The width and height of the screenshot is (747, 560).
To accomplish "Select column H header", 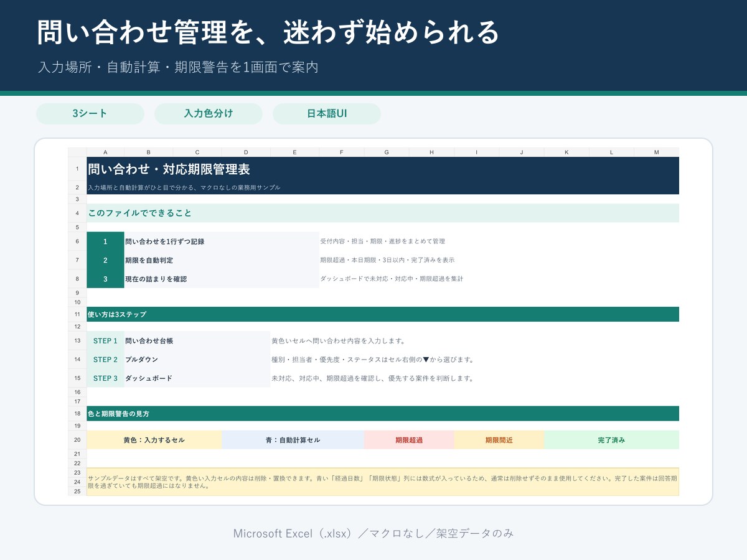I will [431, 152].
